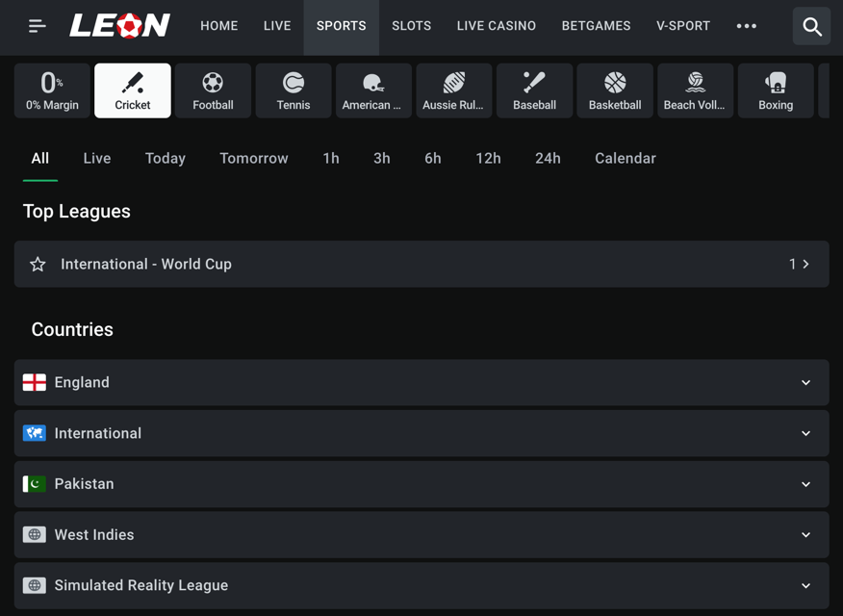The width and height of the screenshot is (843, 616).
Task: Select the Basketball sport tile
Action: point(615,90)
